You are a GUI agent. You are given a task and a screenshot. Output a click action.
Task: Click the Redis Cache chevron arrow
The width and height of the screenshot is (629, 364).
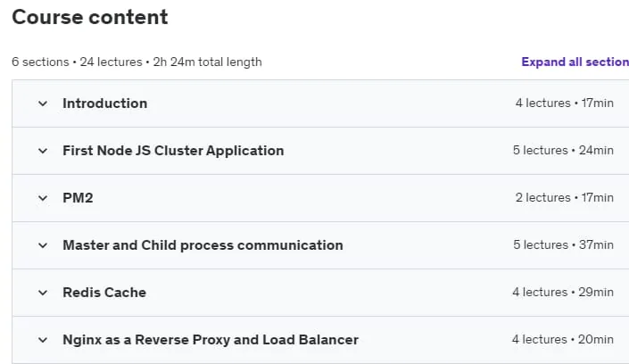tap(43, 293)
